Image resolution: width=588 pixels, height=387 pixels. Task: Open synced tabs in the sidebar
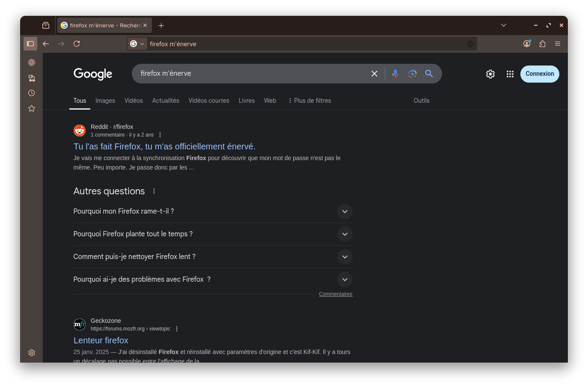tap(32, 78)
